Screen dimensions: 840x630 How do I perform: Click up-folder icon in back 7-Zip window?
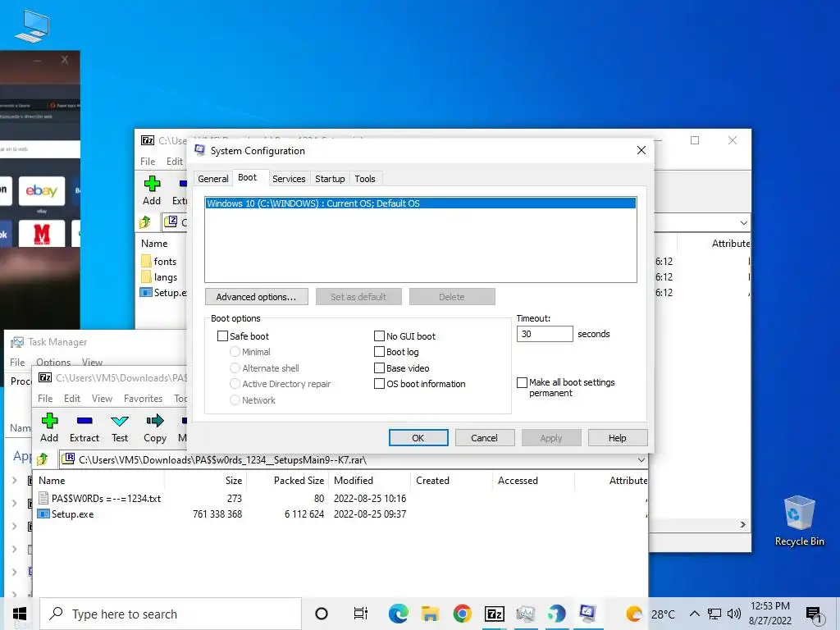145,221
